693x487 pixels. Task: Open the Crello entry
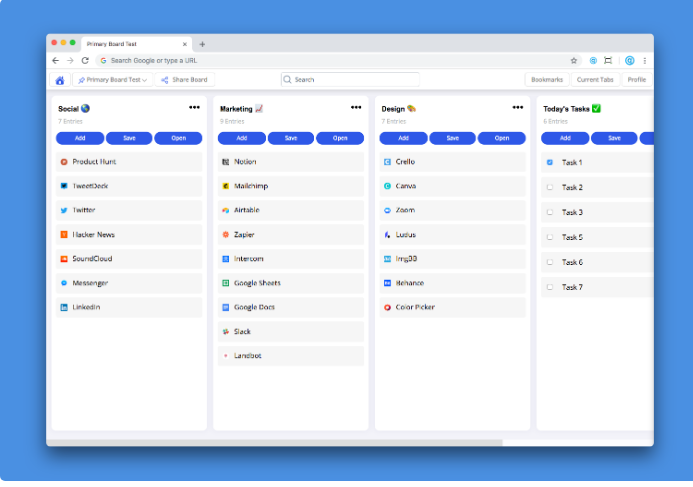point(453,162)
